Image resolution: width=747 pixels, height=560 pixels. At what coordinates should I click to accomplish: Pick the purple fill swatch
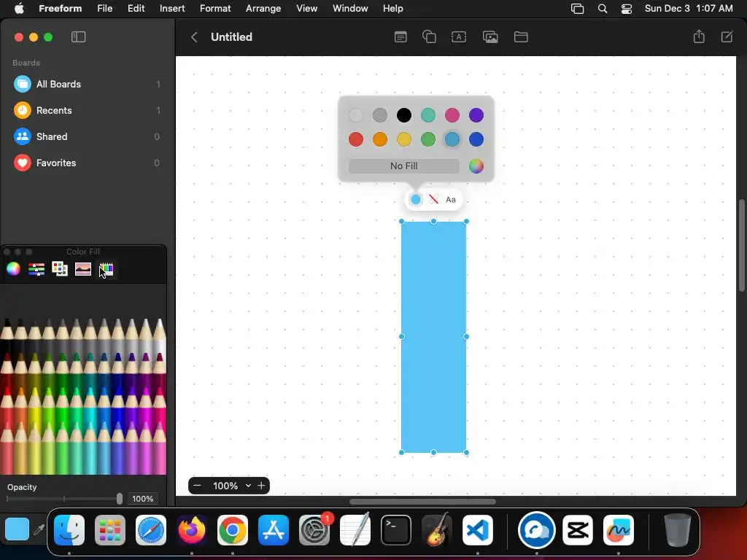[x=476, y=114]
